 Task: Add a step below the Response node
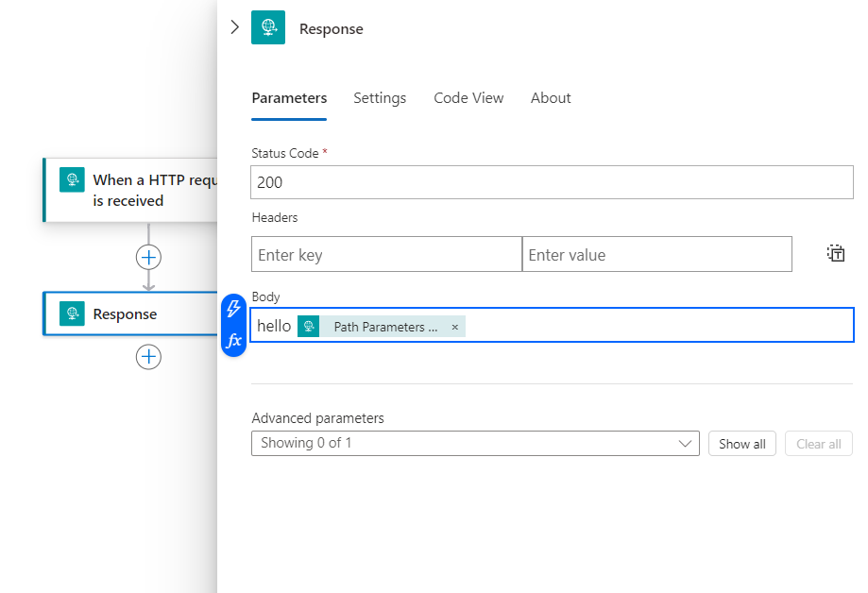[x=148, y=356]
